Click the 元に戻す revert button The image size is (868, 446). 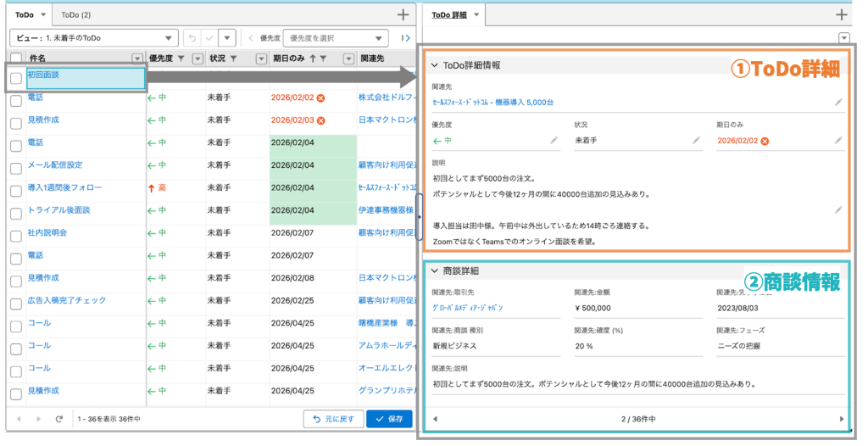tap(334, 419)
